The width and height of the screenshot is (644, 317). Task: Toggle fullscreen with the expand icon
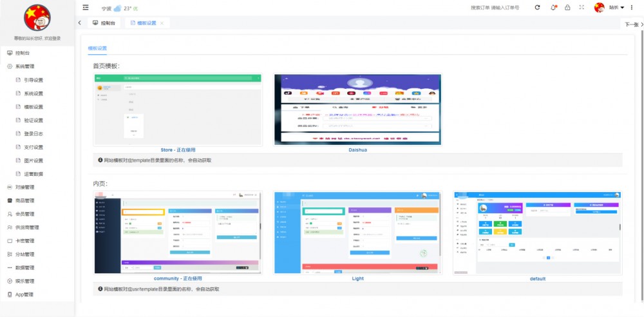(582, 8)
